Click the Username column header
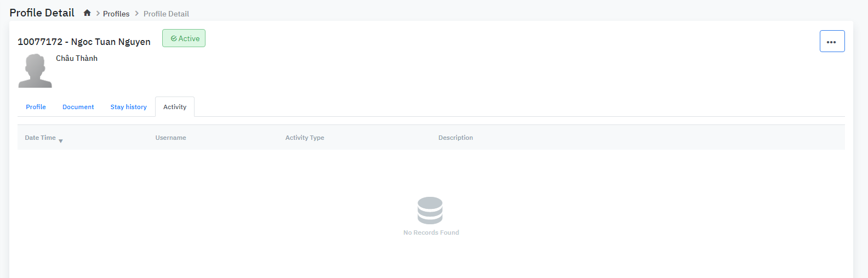 (x=170, y=138)
